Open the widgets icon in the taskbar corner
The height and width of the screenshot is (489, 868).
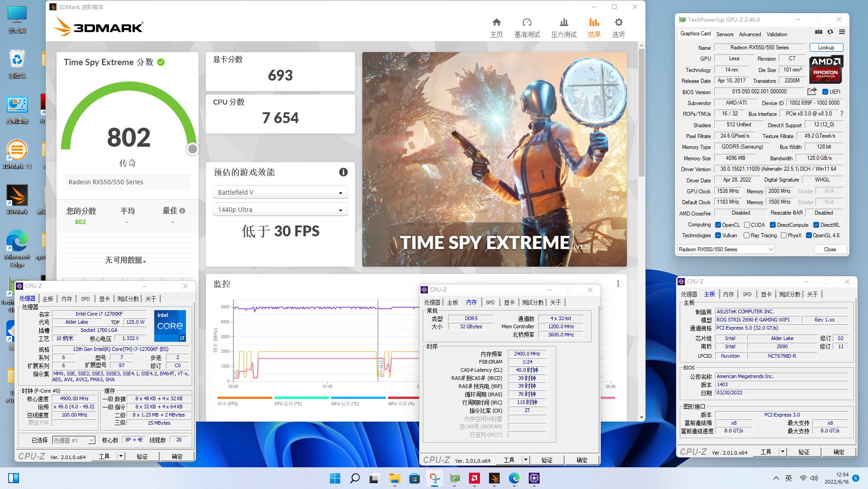point(14,478)
